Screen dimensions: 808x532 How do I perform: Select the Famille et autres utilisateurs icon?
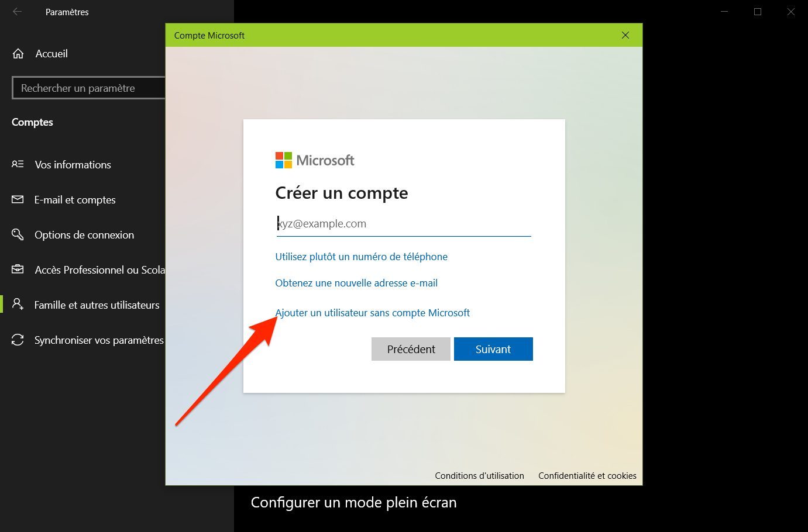click(18, 305)
